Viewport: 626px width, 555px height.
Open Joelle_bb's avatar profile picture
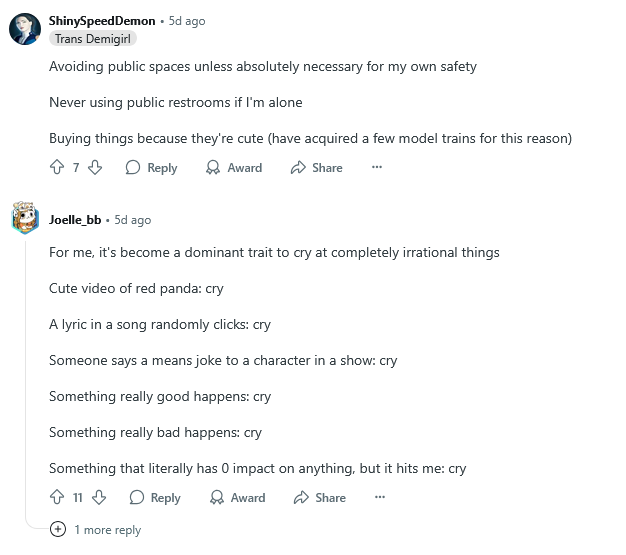pyautogui.click(x=25, y=219)
